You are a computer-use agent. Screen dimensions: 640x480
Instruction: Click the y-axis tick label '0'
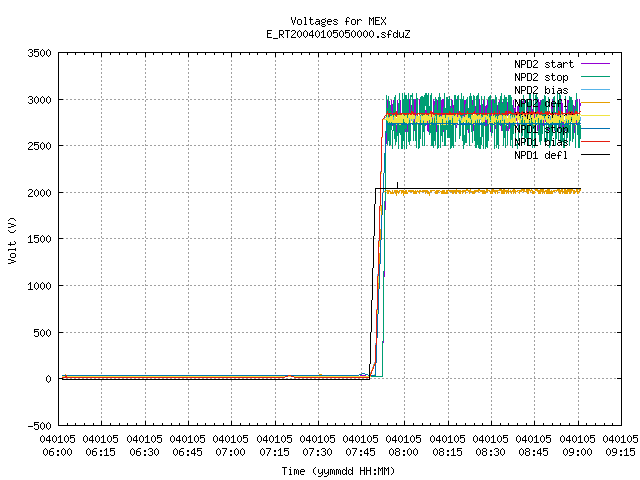pyautogui.click(x=49, y=379)
